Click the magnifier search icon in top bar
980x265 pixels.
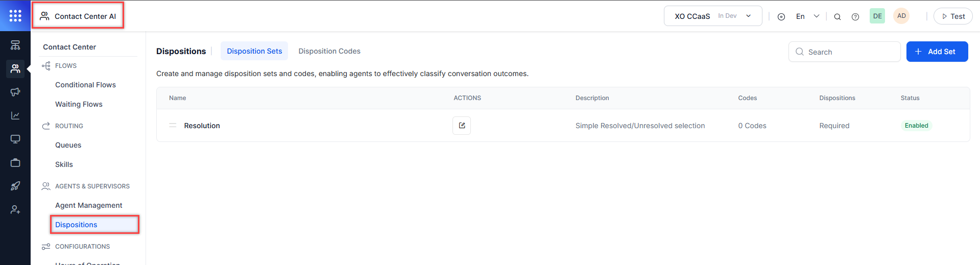pos(838,17)
